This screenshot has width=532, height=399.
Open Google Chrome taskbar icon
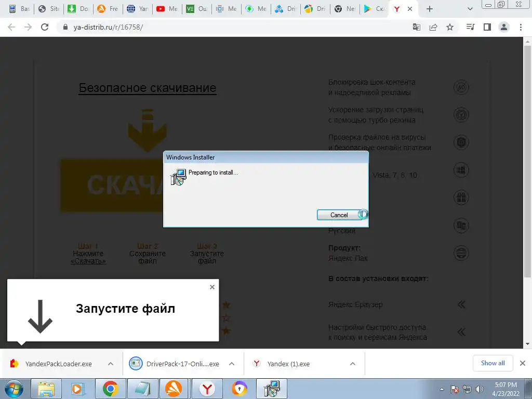pyautogui.click(x=110, y=389)
